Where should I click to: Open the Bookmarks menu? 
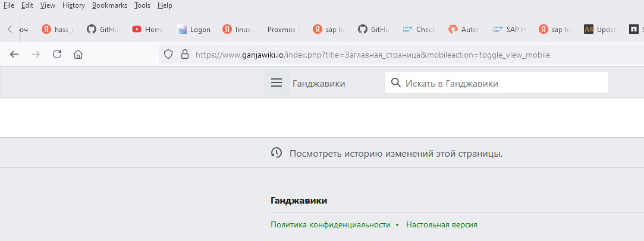pyautogui.click(x=109, y=5)
